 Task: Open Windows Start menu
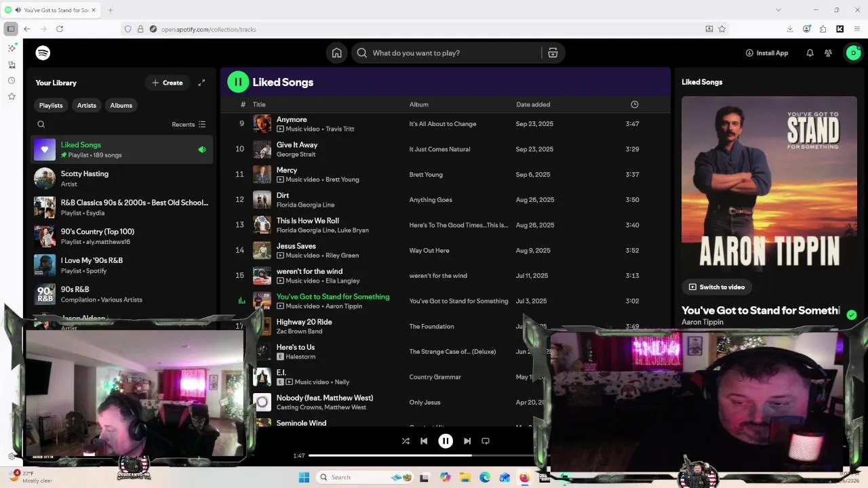[304, 477]
